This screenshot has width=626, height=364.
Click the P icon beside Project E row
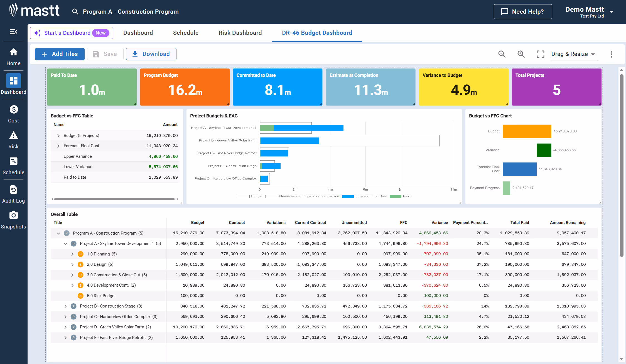click(x=73, y=338)
